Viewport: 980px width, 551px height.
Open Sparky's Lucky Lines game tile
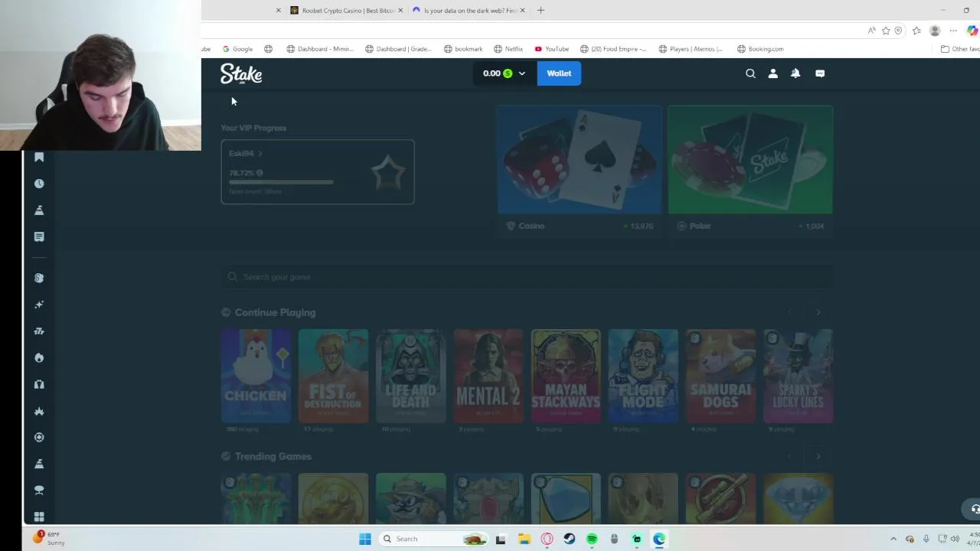[798, 376]
